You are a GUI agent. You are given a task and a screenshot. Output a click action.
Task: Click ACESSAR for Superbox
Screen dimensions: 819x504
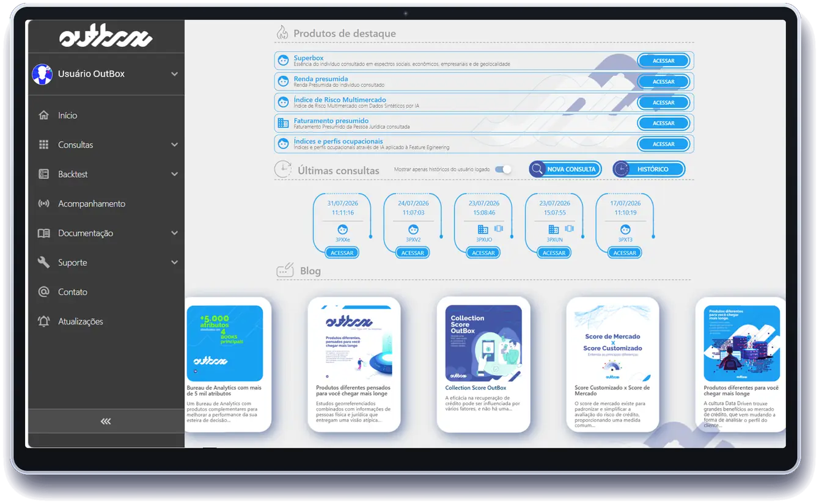click(x=664, y=60)
